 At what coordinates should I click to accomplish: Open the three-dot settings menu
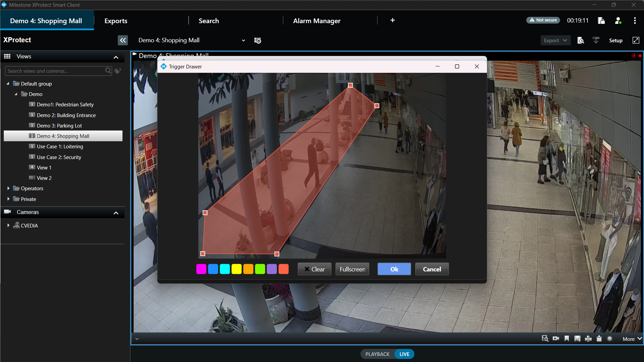coord(635,20)
